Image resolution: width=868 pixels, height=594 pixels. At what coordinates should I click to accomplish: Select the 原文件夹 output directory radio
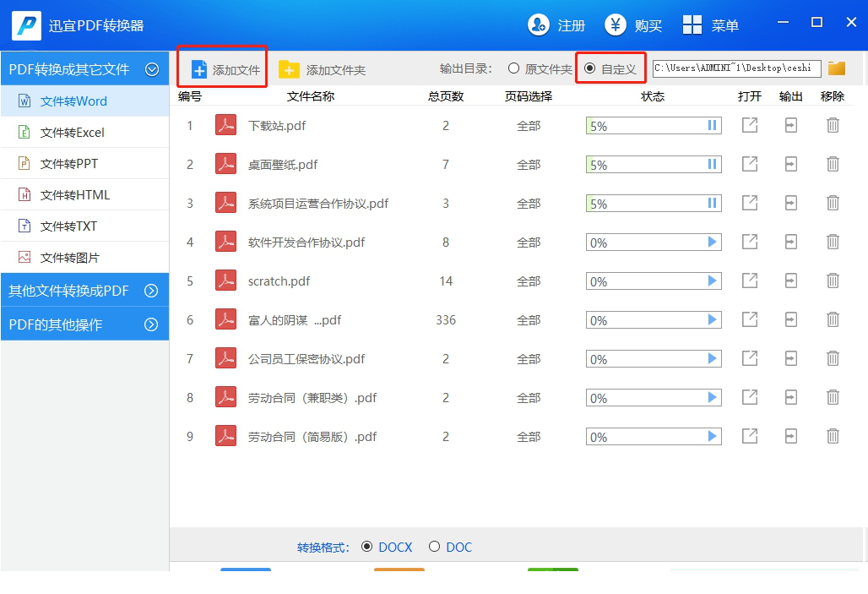513,68
